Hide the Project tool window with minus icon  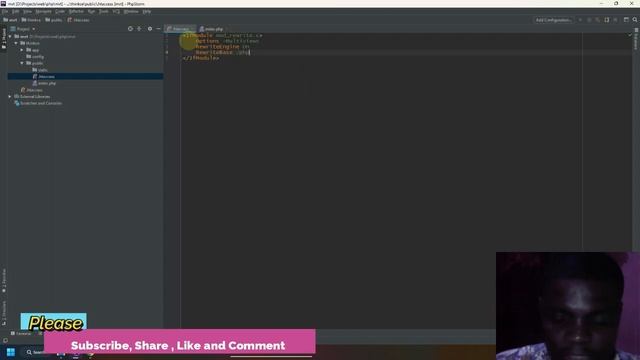pos(158,29)
